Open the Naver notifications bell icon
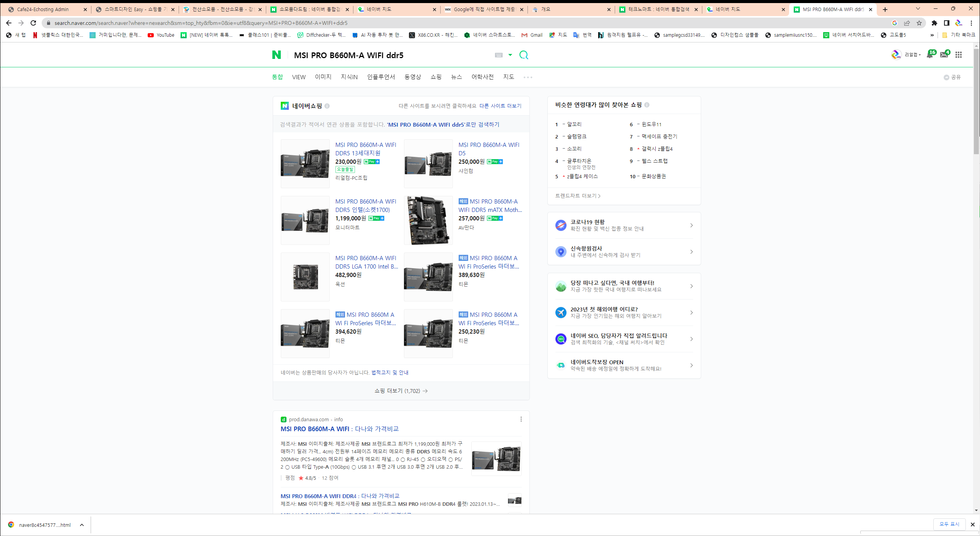980x536 pixels. pos(930,55)
